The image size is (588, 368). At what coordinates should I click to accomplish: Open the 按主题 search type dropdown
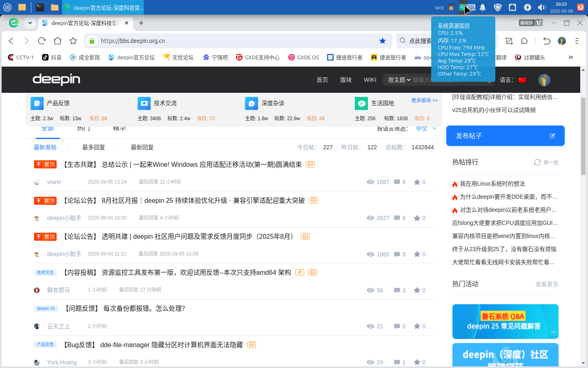[x=399, y=80]
